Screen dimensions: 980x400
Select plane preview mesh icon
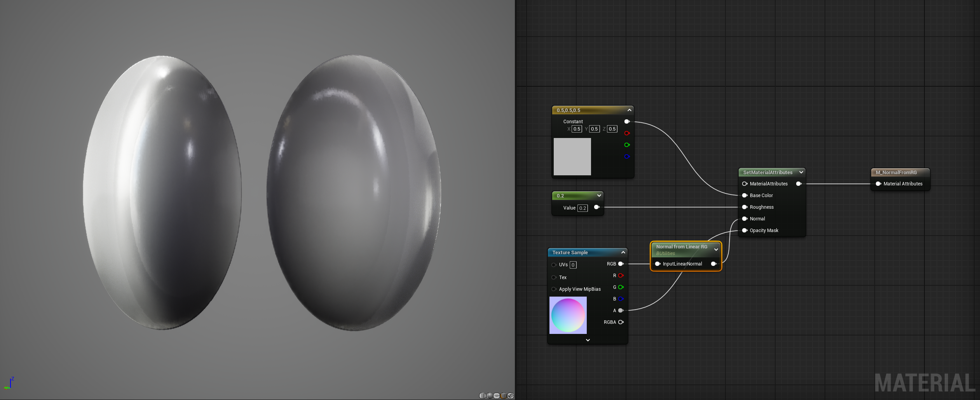pyautogui.click(x=497, y=396)
